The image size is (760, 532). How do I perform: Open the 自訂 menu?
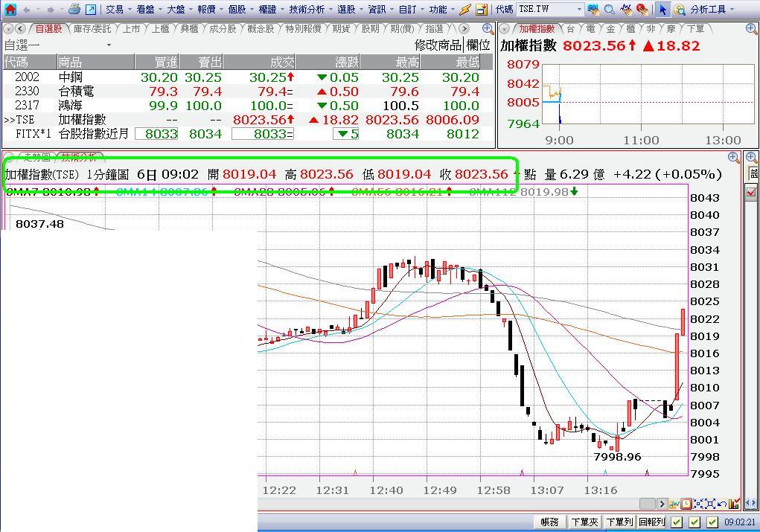(411, 9)
